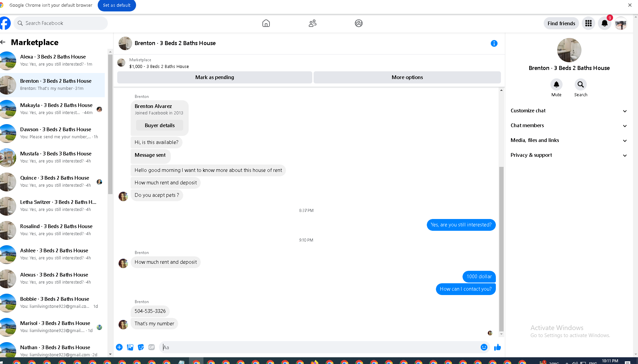The height and width of the screenshot is (364, 638).
Task: Open the Mustafa 3 Beds 3 Baths conversation
Action: coord(53,157)
